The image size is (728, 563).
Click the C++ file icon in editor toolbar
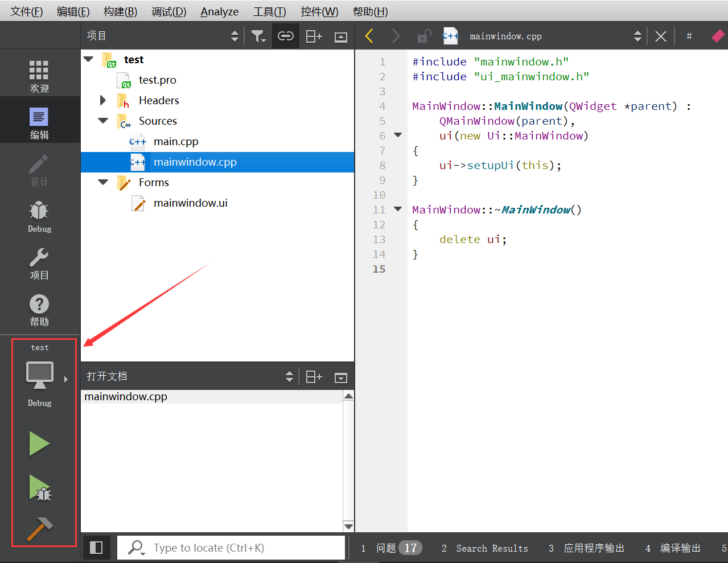pos(451,36)
